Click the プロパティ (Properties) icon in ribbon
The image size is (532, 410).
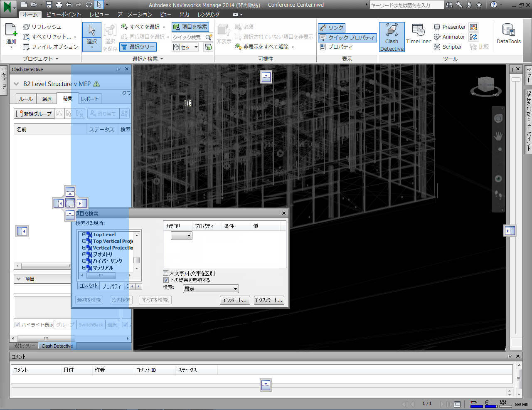[323, 47]
